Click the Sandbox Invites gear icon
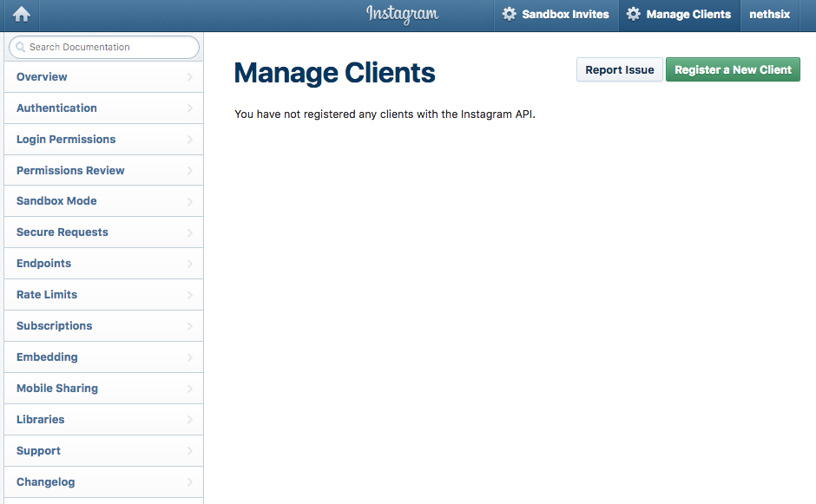 tap(509, 14)
